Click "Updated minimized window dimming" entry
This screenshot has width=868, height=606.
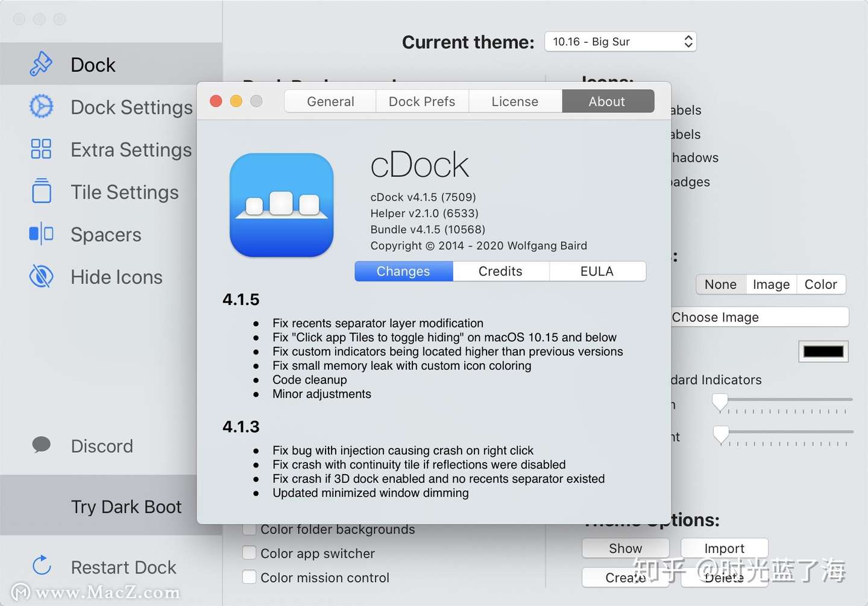coord(371,493)
